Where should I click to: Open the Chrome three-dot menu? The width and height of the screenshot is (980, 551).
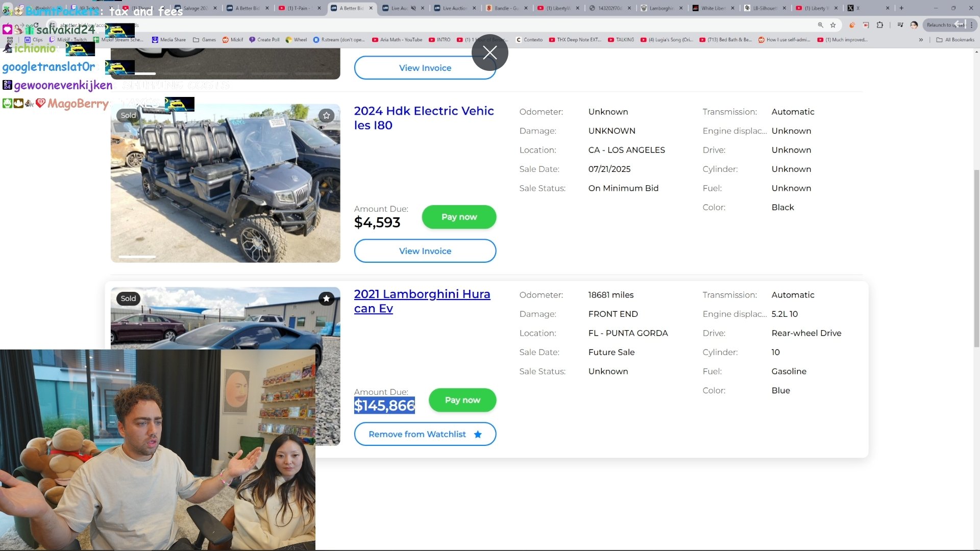[971, 25]
